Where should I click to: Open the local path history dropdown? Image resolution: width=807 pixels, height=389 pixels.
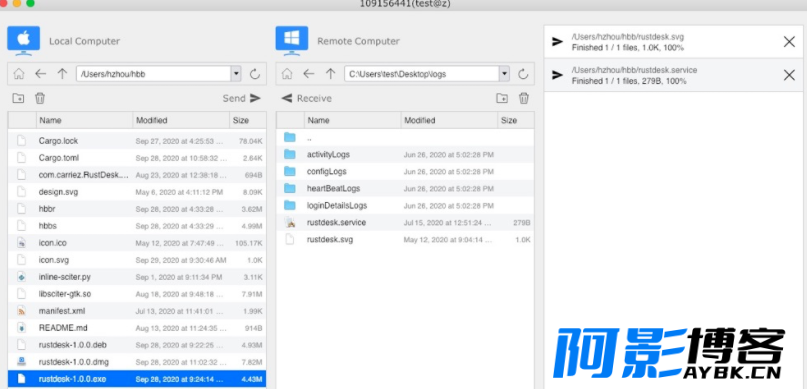236,74
